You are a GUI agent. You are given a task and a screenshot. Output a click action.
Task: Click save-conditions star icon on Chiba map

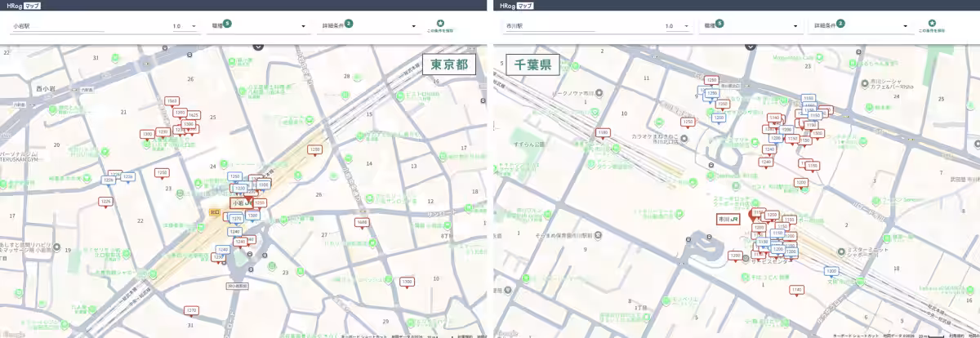(x=931, y=24)
